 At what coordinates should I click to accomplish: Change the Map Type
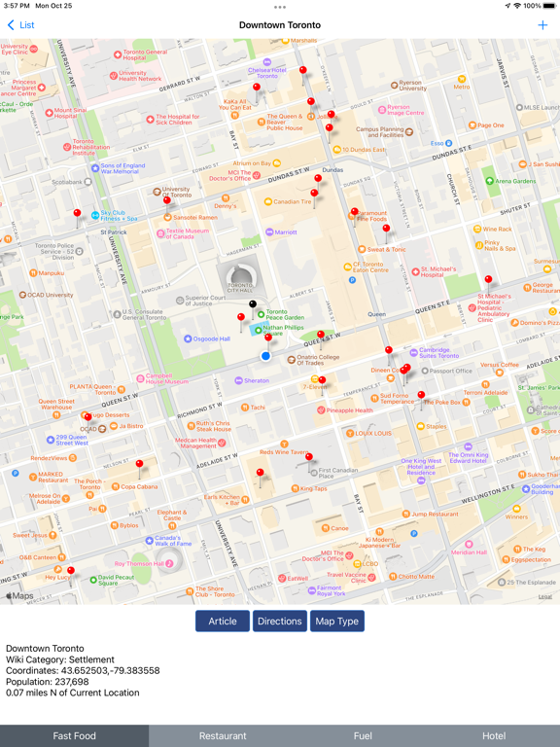(337, 622)
